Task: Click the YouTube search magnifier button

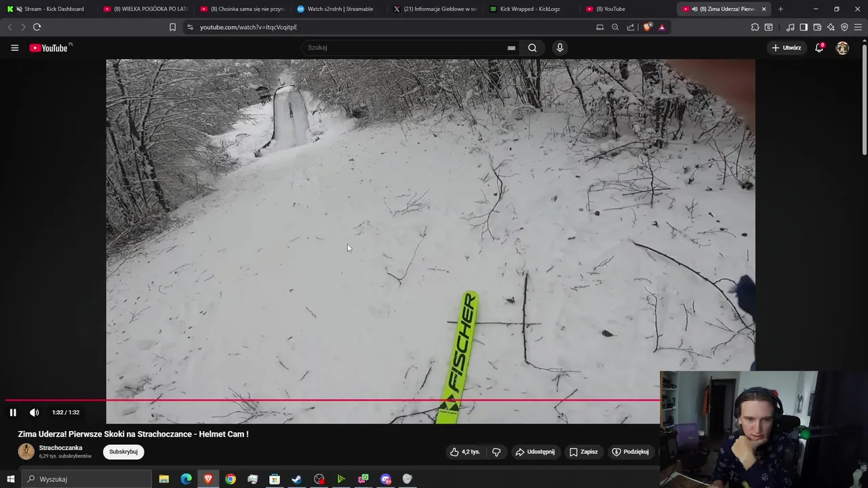Action: click(x=532, y=47)
